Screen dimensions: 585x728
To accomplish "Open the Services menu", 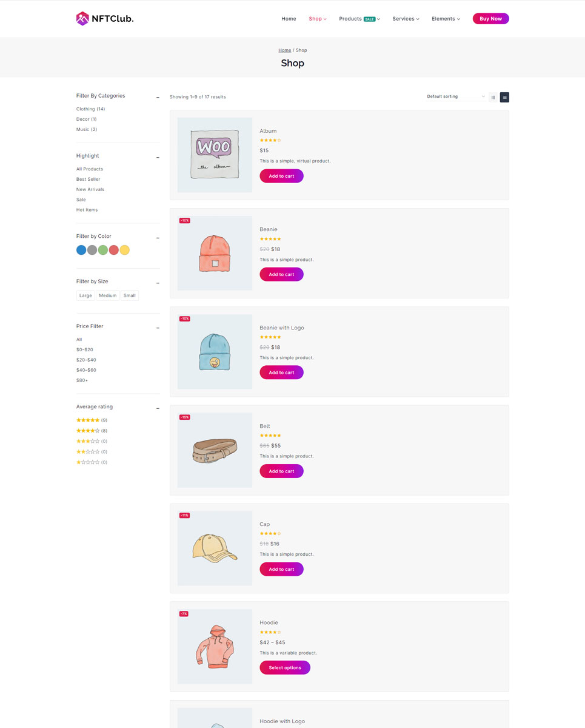I will coord(406,19).
